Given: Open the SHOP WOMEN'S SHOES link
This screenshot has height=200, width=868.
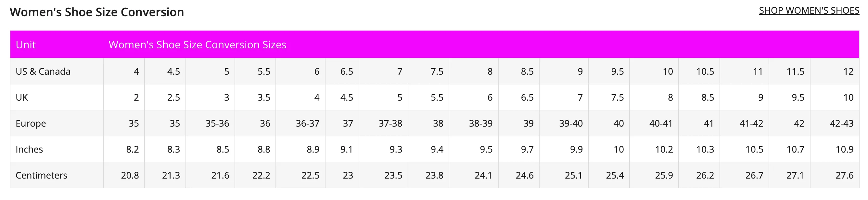Looking at the screenshot, I should click(809, 11).
